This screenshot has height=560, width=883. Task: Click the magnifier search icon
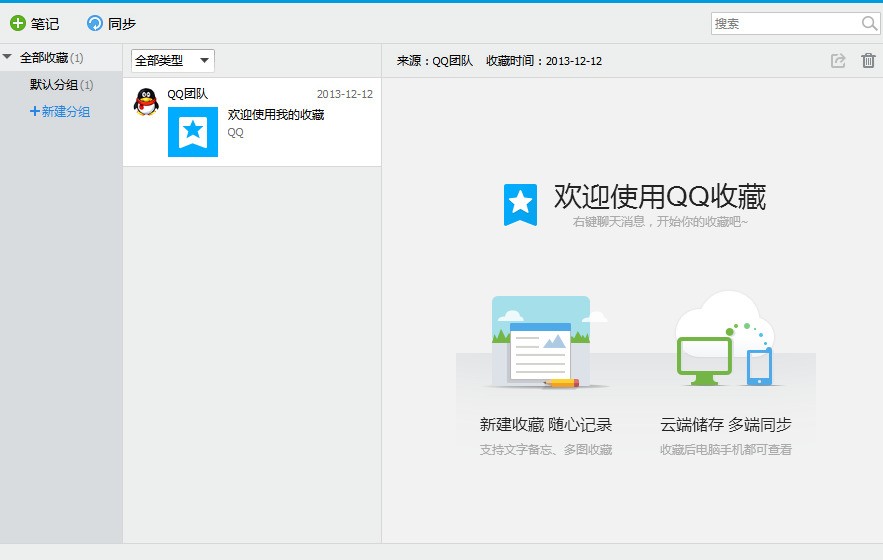pyautogui.click(x=869, y=24)
